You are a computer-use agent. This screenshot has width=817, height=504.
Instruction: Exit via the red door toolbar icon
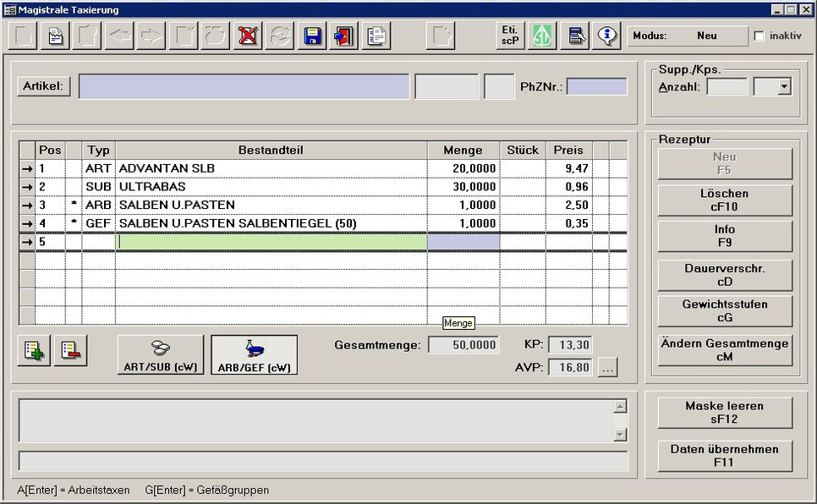342,36
